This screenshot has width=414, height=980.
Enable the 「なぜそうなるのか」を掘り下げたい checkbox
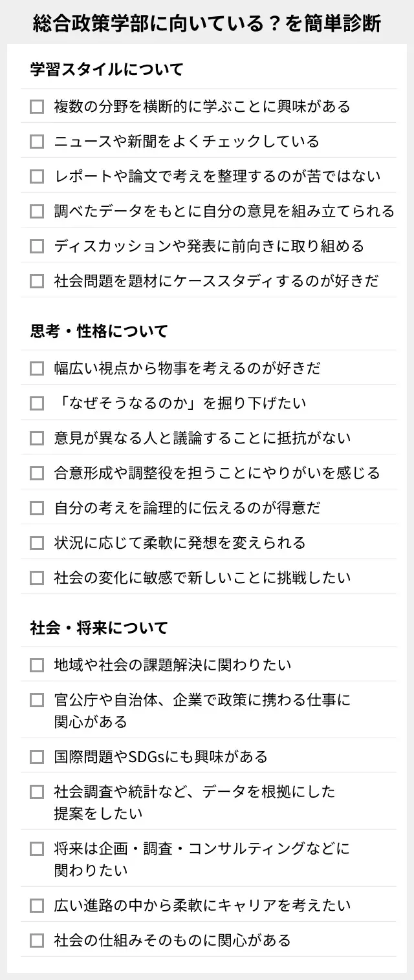pyautogui.click(x=37, y=403)
